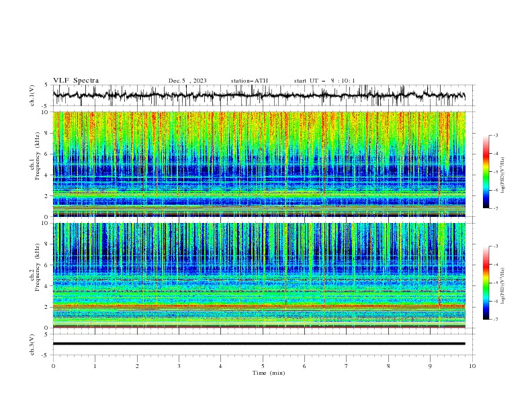Click the '-7' tick on lower color bar
Viewport: 532px width, 411px height.
pyautogui.click(x=495, y=320)
